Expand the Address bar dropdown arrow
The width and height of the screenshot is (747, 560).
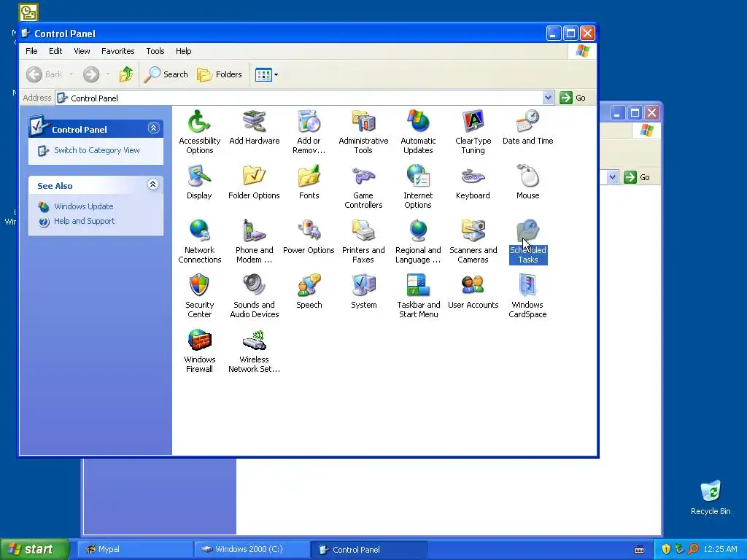[549, 98]
